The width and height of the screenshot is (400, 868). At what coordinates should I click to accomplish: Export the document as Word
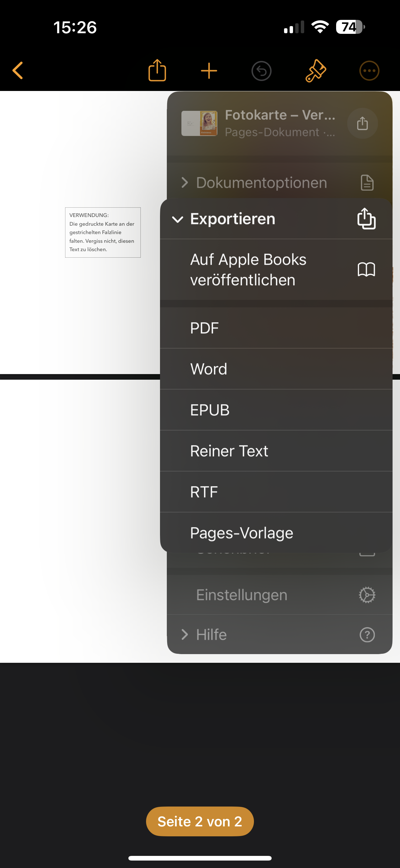point(276,369)
